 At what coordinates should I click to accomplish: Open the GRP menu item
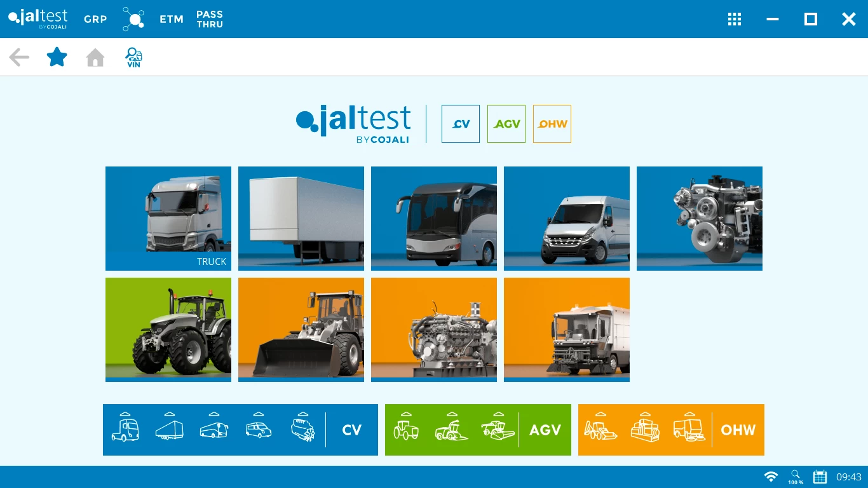pos(95,19)
